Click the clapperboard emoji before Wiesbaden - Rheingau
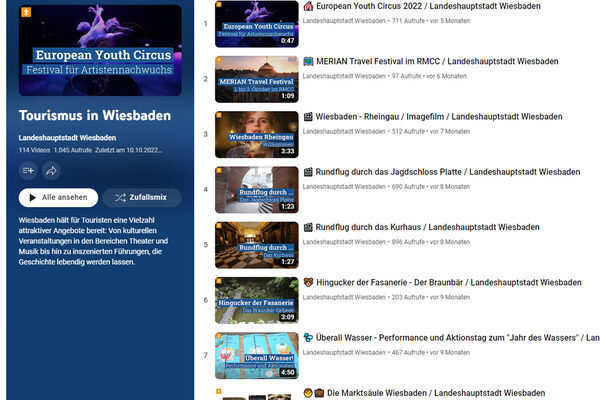600x400 pixels. click(308, 117)
